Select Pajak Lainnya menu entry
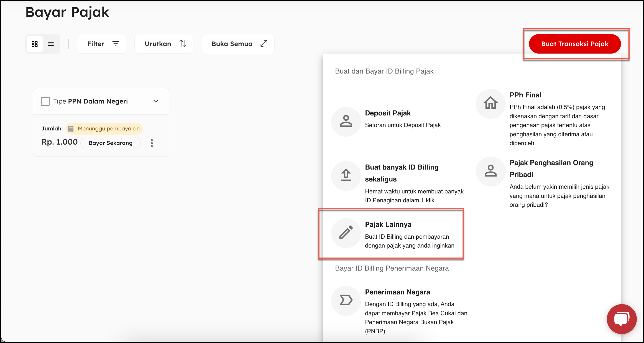 click(388, 224)
